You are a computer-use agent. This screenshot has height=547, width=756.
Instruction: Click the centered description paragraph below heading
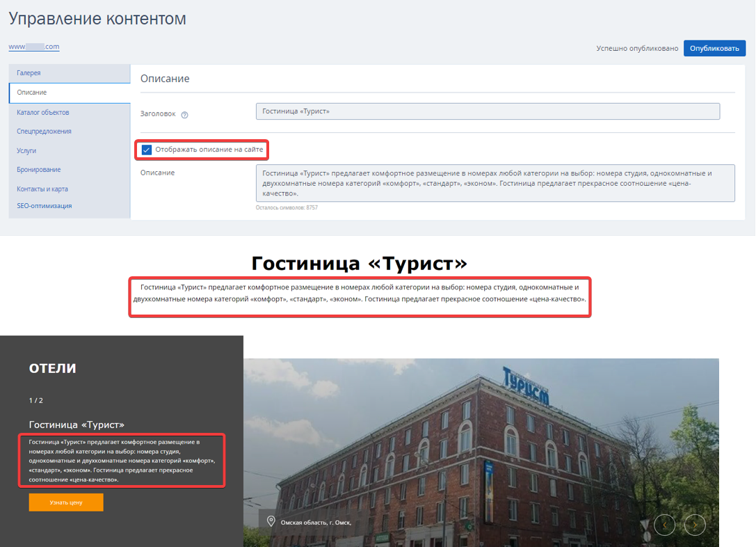coord(360,293)
